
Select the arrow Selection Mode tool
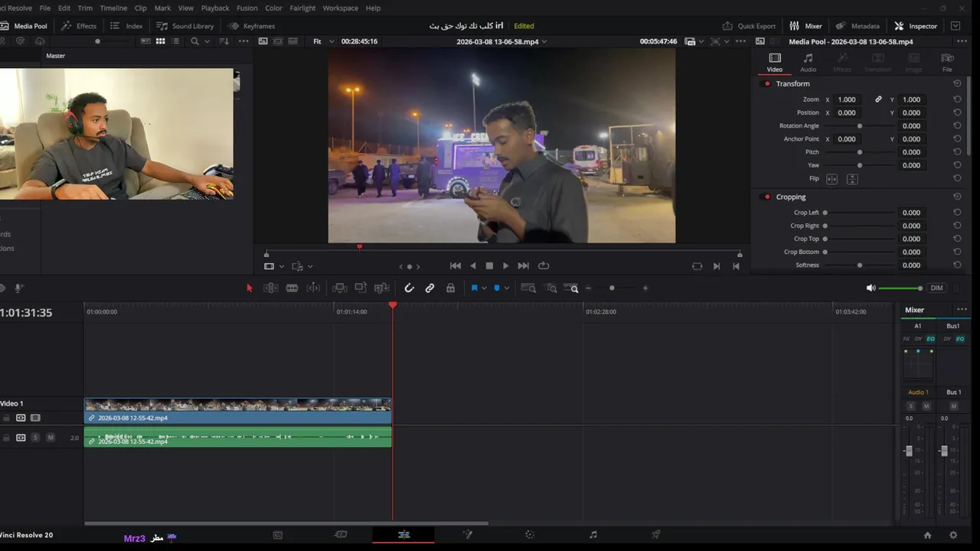pos(249,289)
